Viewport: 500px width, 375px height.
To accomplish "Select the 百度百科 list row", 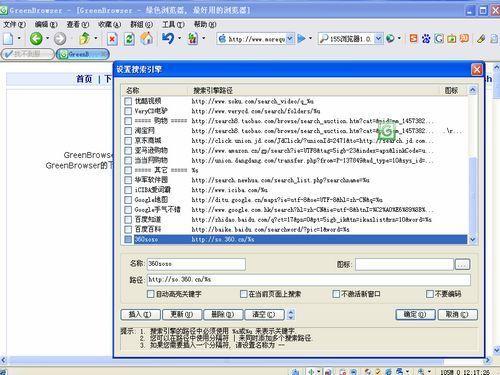I will pyautogui.click(x=295, y=229).
